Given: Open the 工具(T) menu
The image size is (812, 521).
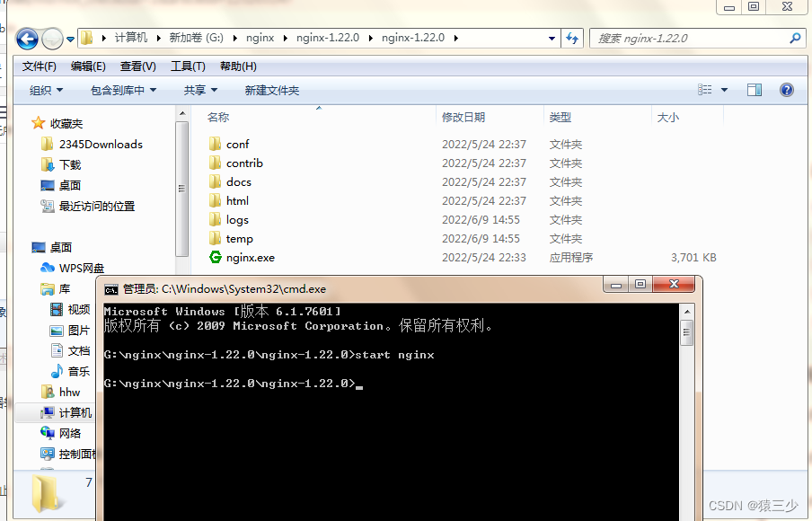Looking at the screenshot, I should point(188,66).
